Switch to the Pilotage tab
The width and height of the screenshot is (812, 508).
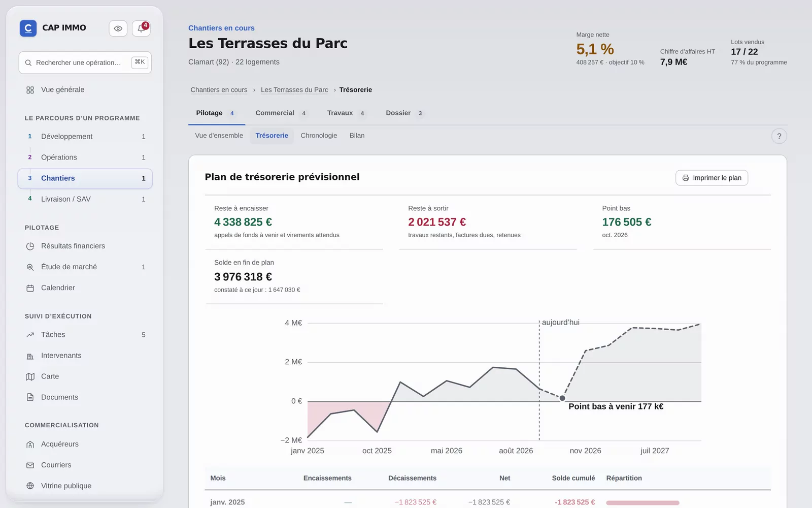pos(216,113)
